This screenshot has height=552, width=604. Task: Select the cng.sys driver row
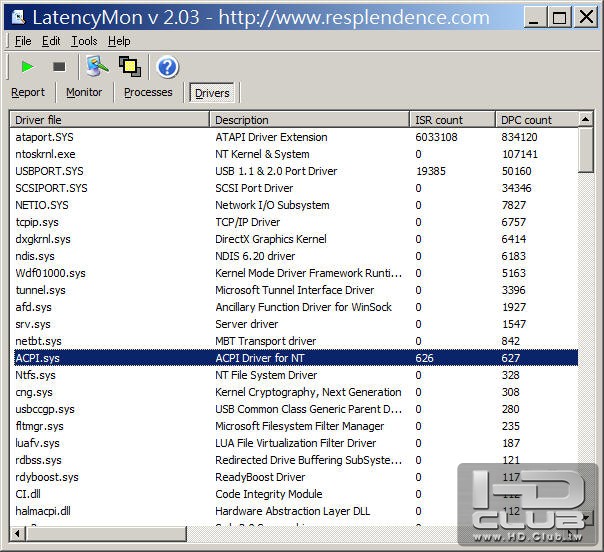click(296, 392)
